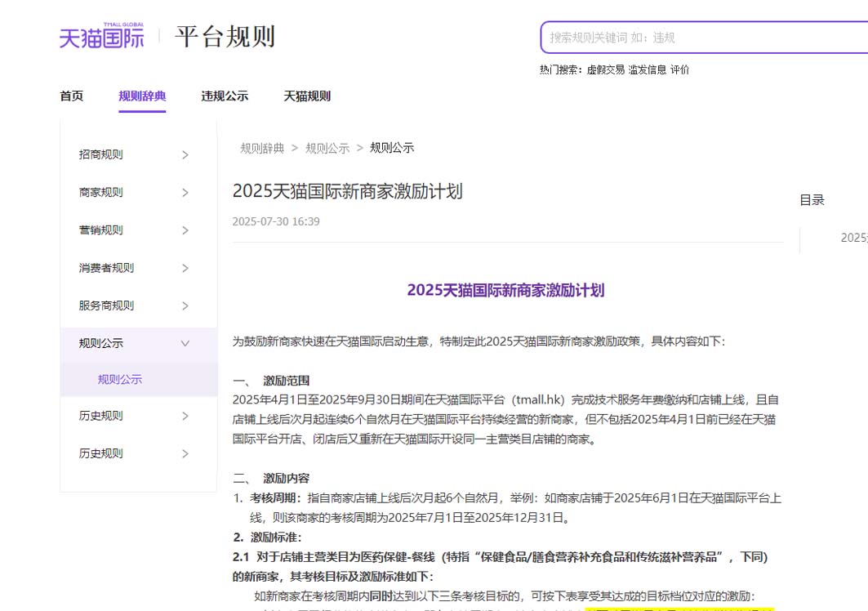Open the 首页 navigation tab
Screen dimensions: 868x611
coord(71,96)
